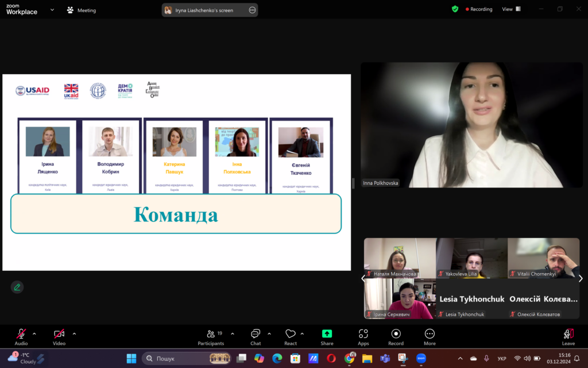588x368 pixels.
Task: Open Opera browser from the taskbar
Action: [331, 359]
